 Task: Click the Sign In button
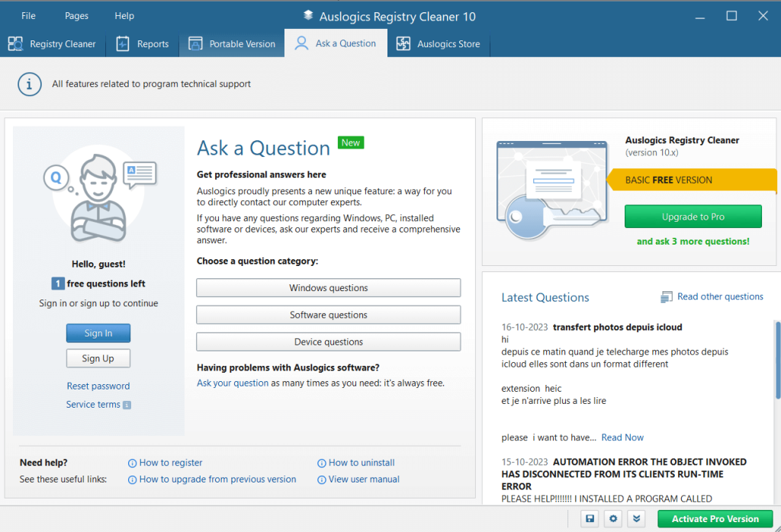pos(98,333)
